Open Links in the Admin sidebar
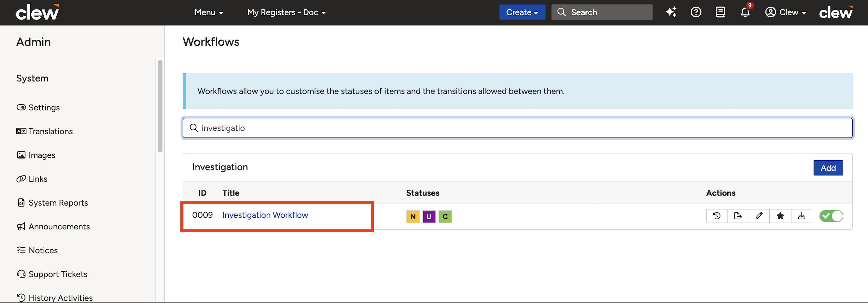This screenshot has width=868, height=303. point(32,179)
